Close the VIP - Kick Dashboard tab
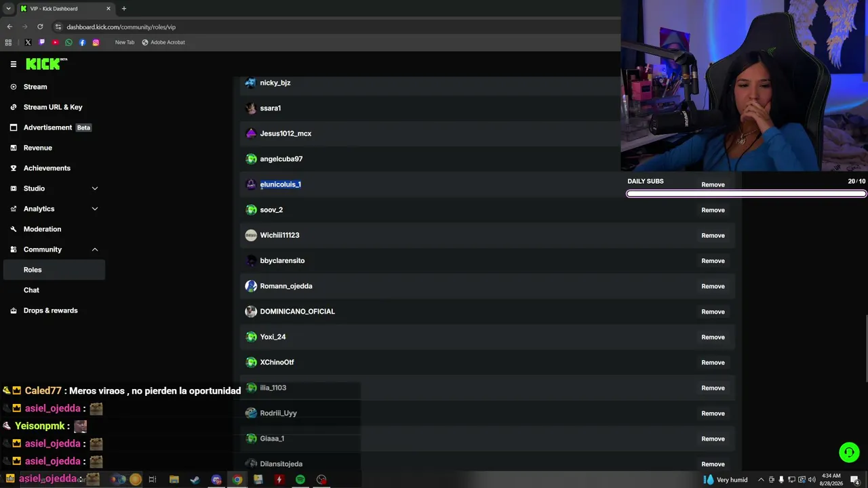The image size is (868, 488). tap(108, 9)
